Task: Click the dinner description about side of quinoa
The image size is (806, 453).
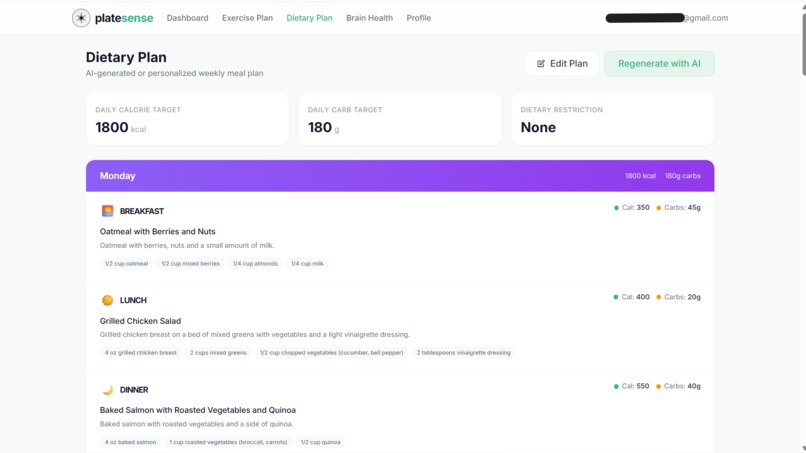Action: [x=196, y=424]
